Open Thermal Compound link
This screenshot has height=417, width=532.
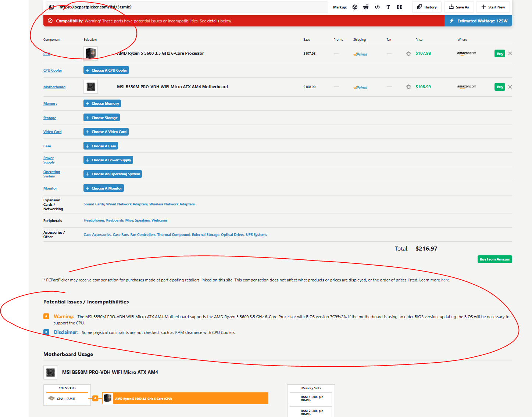(x=174, y=235)
